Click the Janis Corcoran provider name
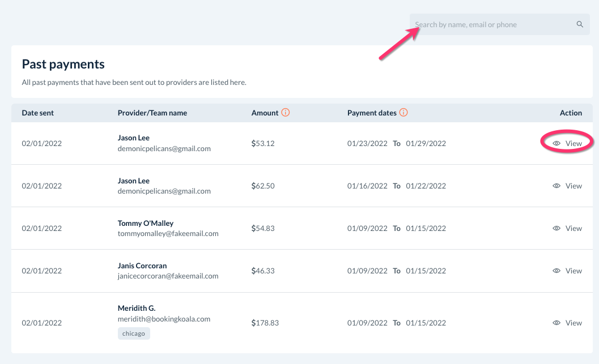The width and height of the screenshot is (599, 364). tap(142, 265)
